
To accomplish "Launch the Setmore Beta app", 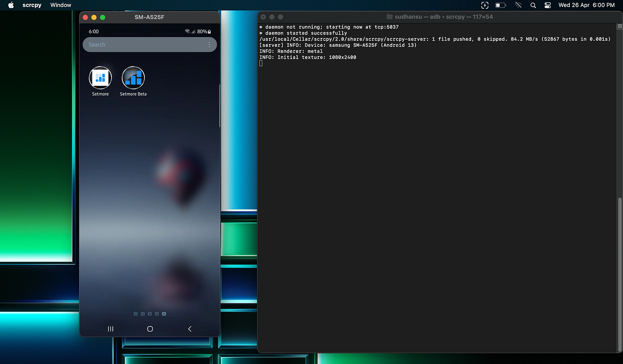I will tap(133, 78).
